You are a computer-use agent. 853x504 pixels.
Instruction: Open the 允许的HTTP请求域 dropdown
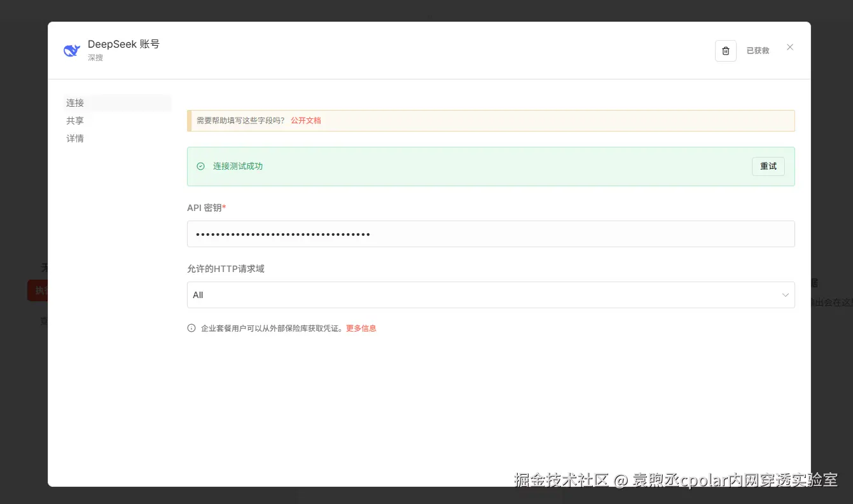[491, 295]
